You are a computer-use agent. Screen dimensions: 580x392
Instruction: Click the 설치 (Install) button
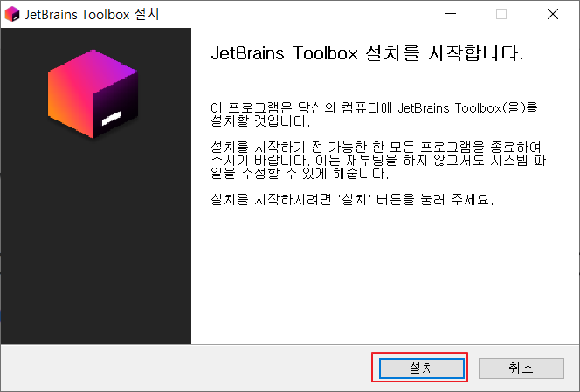422,368
